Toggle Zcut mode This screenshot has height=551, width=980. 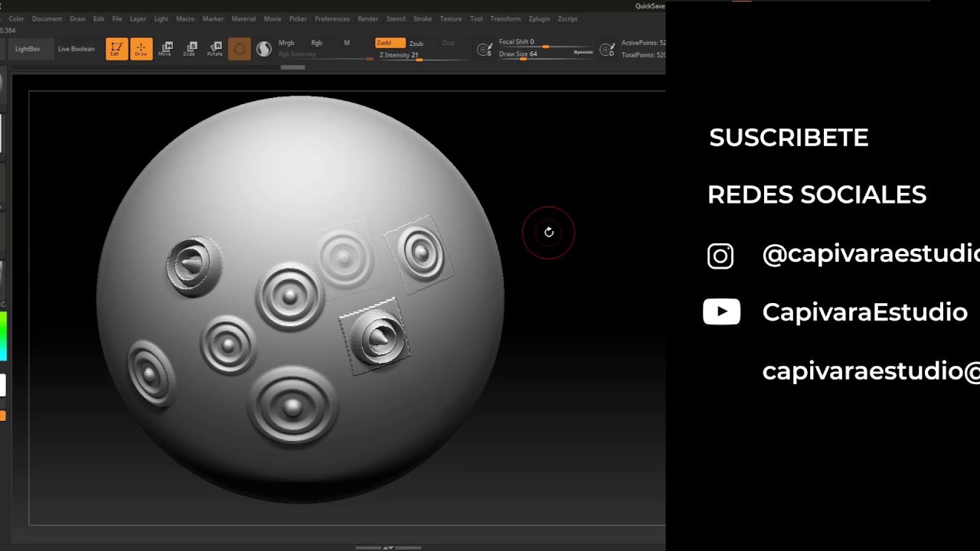point(448,43)
